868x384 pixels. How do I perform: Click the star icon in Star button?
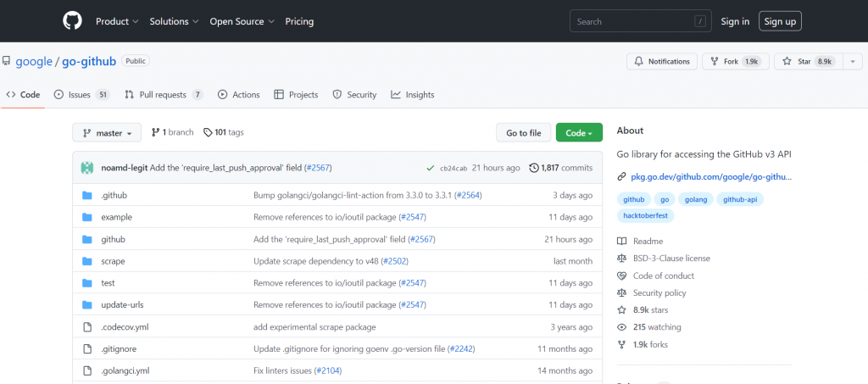[787, 61]
